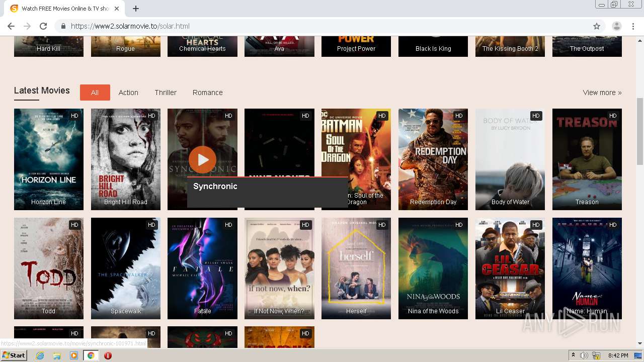Close the solarmovie browser tab
Screen dimensions: 644x362
pyautogui.click(x=117, y=9)
